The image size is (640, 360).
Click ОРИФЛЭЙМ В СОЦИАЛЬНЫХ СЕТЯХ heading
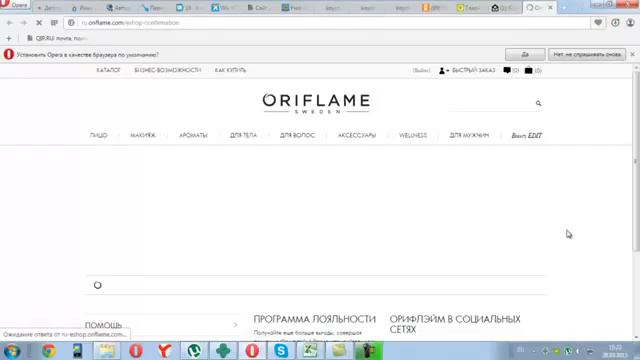[455, 324]
